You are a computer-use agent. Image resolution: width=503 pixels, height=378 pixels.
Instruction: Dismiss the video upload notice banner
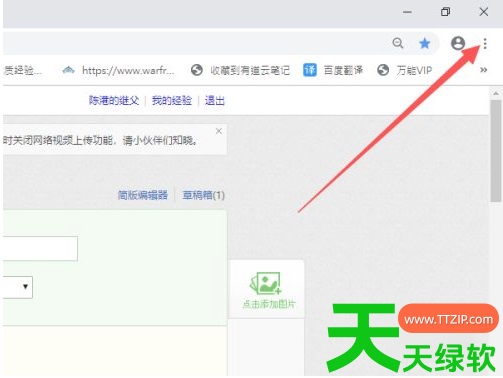(219, 131)
